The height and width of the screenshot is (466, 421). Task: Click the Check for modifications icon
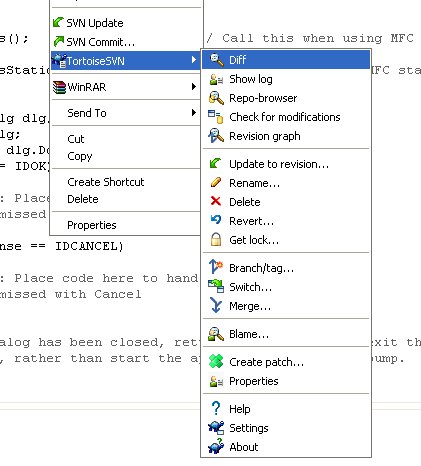pyautogui.click(x=215, y=117)
